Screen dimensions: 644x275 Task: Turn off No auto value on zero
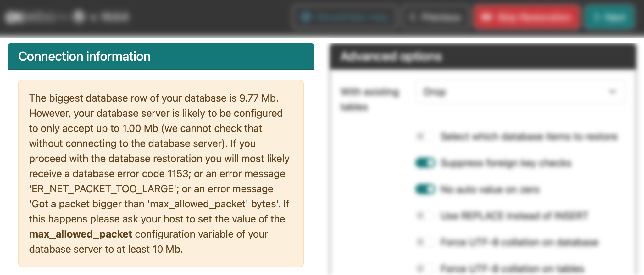point(425,189)
